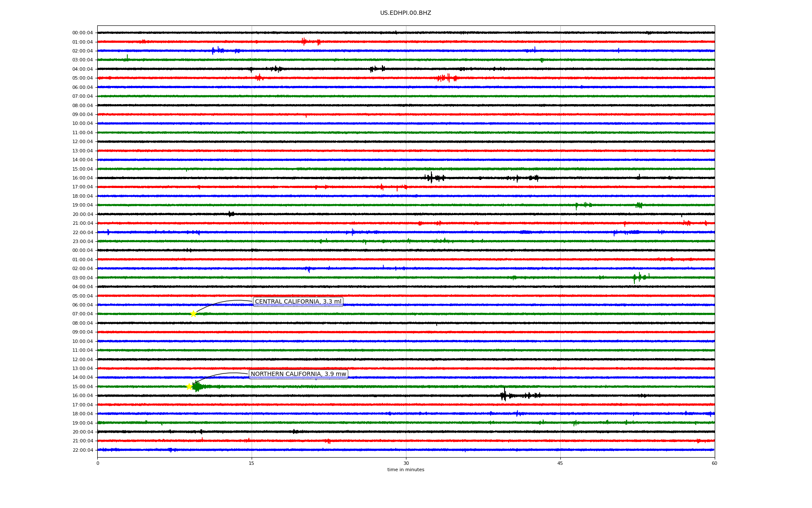
Task: Click the 45 minute tick label
Action: (x=560, y=463)
